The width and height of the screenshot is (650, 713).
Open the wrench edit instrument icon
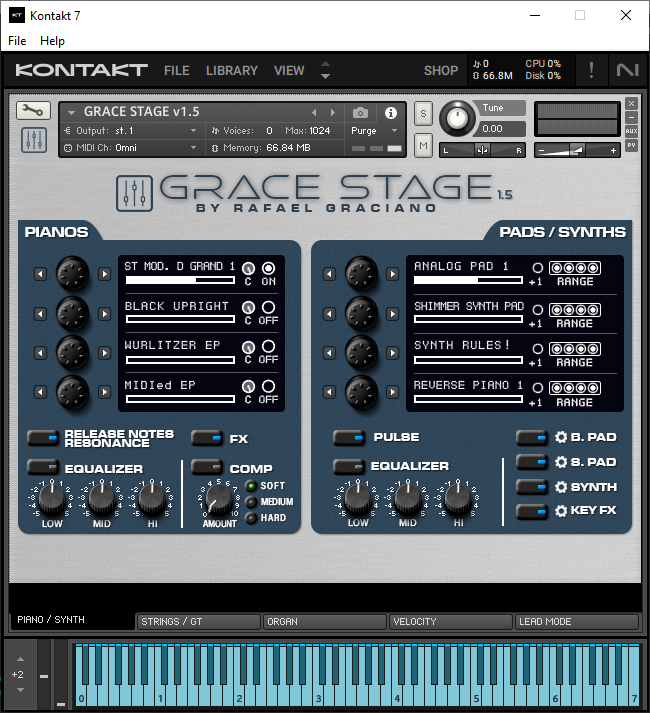tap(33, 110)
